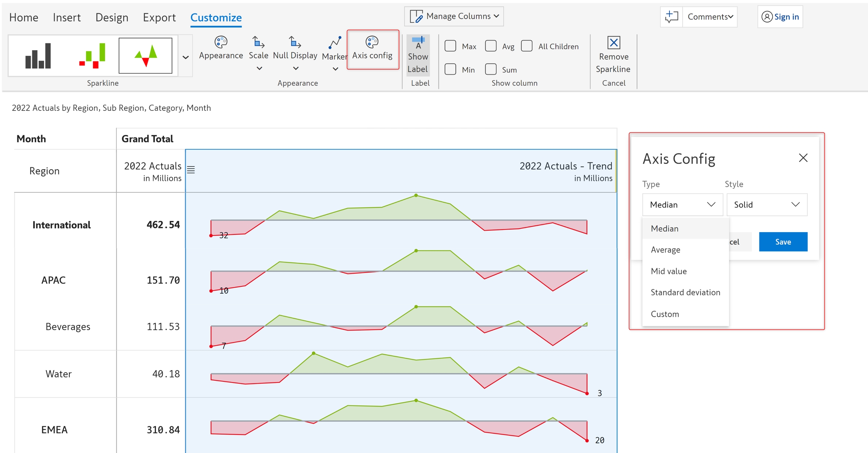Click the Axis config icon
The image size is (868, 453).
[372, 42]
